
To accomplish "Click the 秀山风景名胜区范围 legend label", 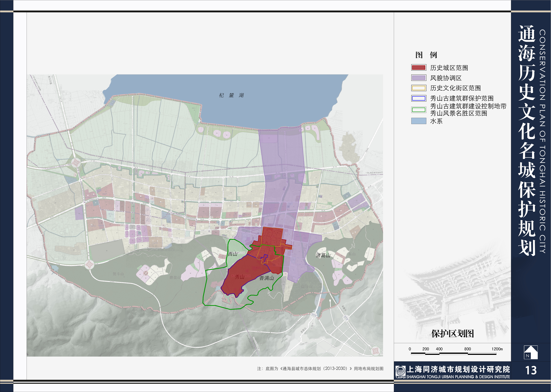I will tap(459, 113).
